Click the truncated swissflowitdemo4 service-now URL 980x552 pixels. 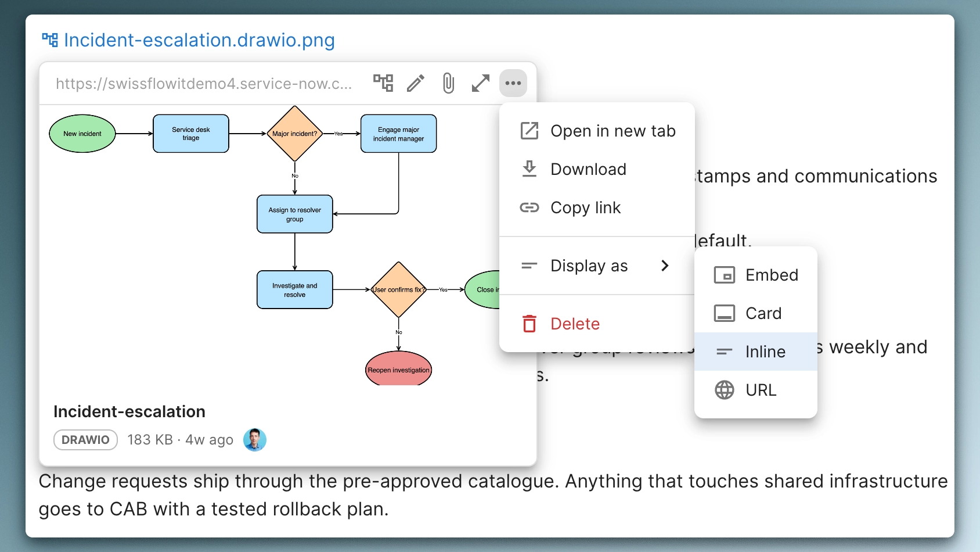tap(204, 84)
